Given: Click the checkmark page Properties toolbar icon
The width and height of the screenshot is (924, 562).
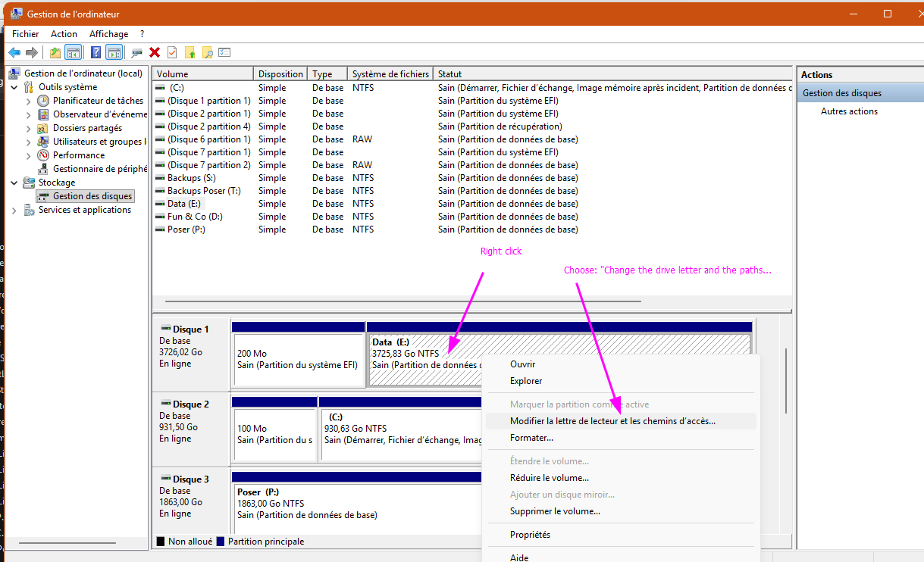Looking at the screenshot, I should point(172,52).
